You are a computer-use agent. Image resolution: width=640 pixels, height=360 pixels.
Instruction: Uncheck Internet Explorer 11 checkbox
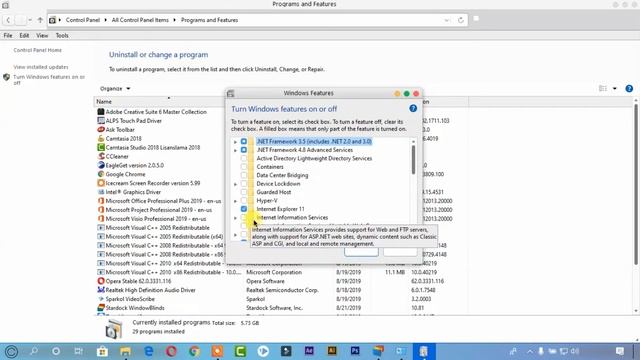click(x=244, y=209)
